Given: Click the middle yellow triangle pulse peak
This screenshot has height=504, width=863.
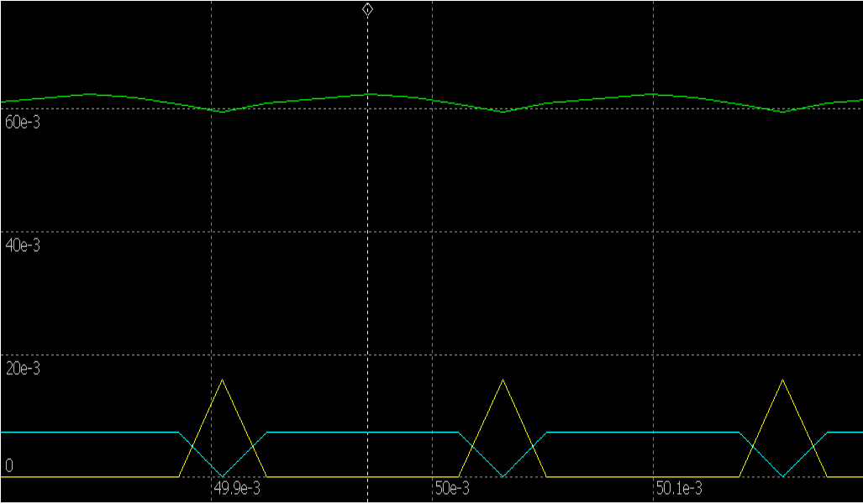Looking at the screenshot, I should (503, 381).
